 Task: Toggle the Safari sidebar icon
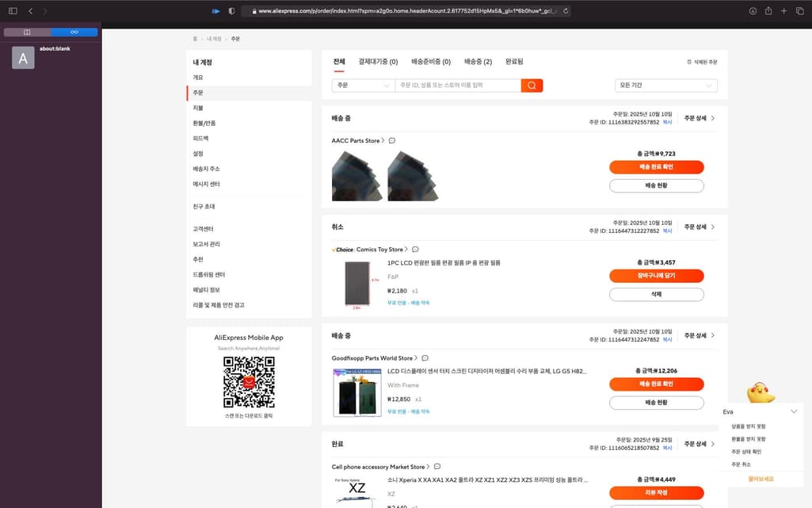pos(13,10)
